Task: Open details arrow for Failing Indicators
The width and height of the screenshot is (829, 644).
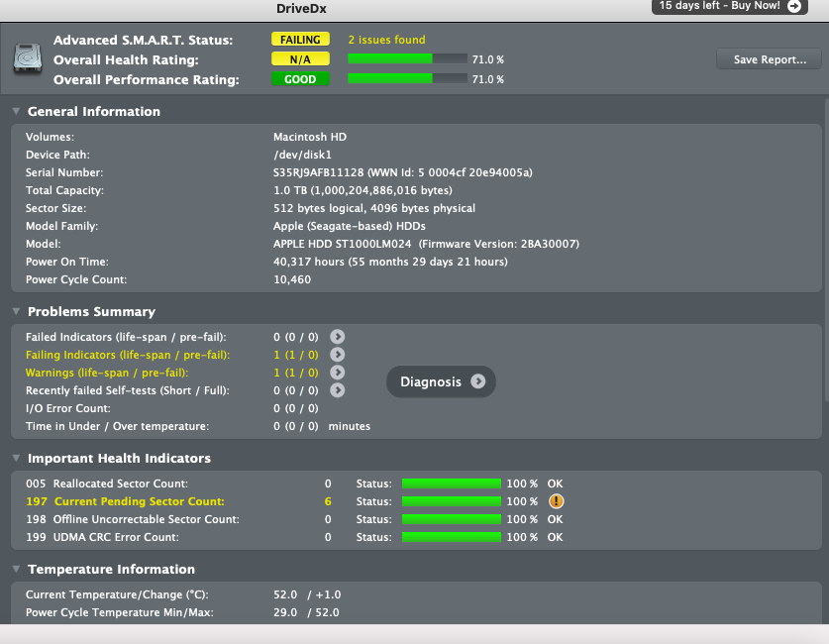Action: pyautogui.click(x=338, y=355)
